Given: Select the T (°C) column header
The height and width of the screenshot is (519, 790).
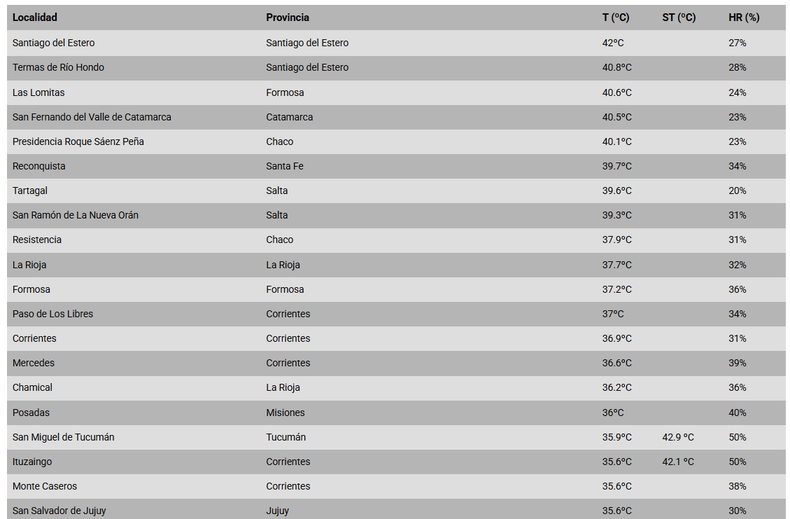Looking at the screenshot, I should pos(616,18).
